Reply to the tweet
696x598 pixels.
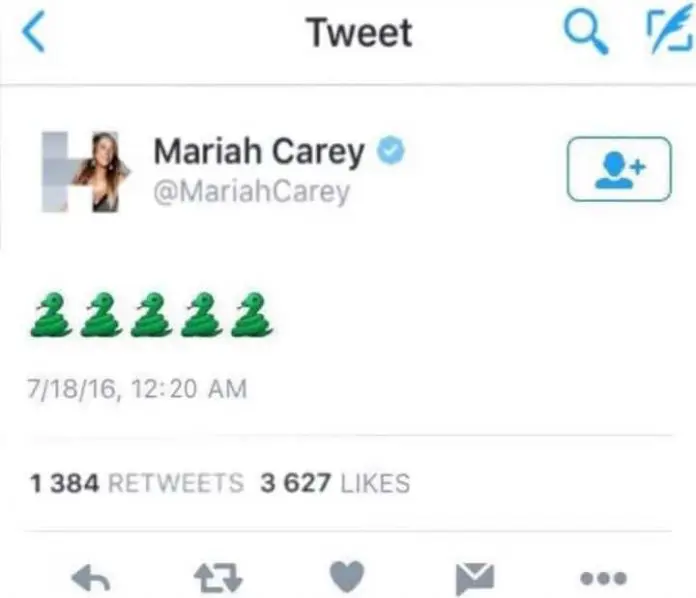pos(91,578)
